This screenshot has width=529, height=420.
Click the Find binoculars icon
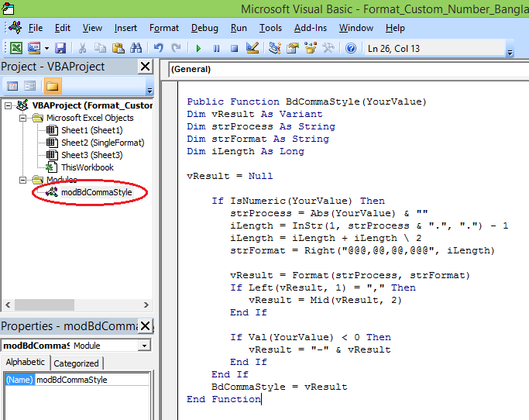136,48
